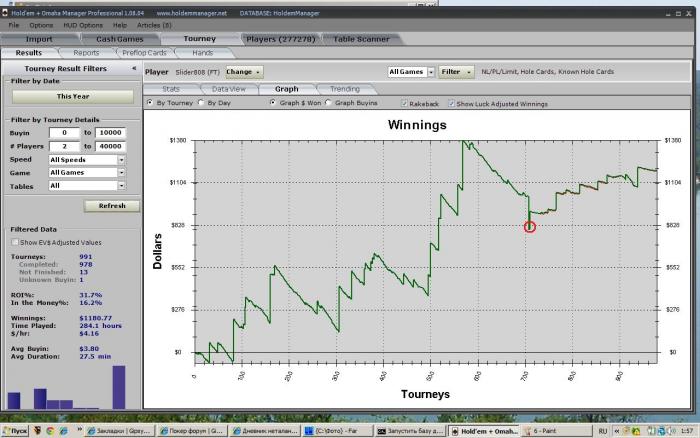Click the # Players maximum field showing 40000
This screenshot has height=438, width=700.
(110, 146)
